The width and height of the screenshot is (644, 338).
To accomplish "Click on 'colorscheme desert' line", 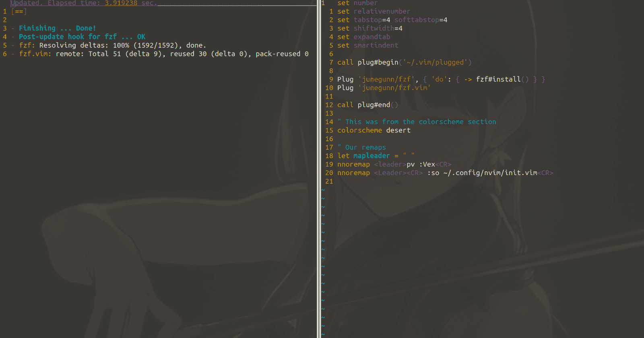I will tap(374, 130).
